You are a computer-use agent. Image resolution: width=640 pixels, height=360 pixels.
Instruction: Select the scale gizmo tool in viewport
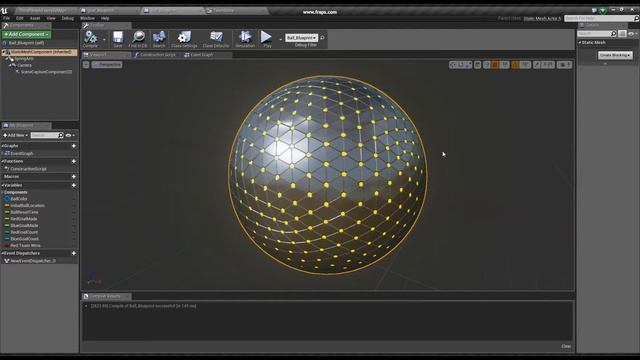coord(468,64)
